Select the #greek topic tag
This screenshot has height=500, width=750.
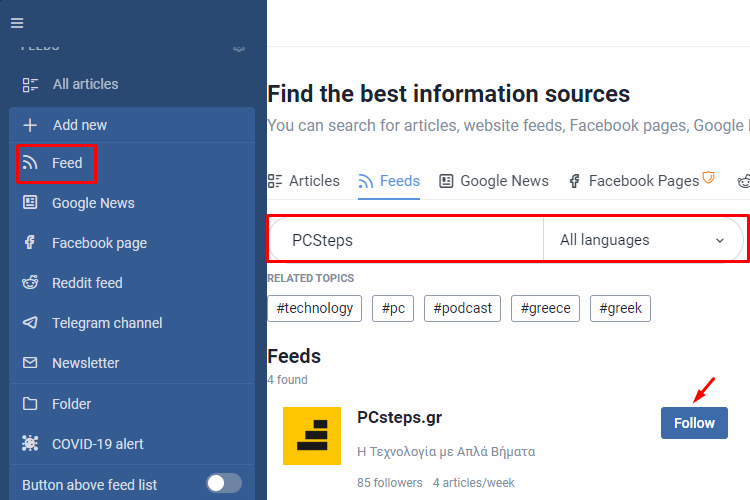(620, 308)
